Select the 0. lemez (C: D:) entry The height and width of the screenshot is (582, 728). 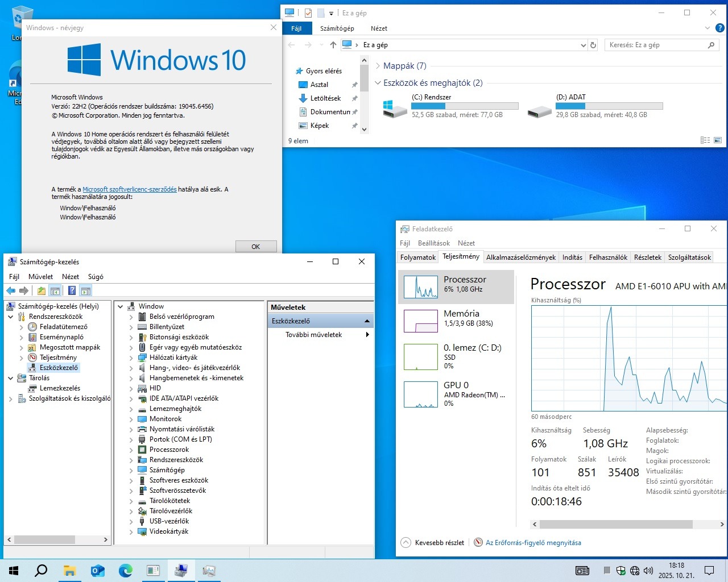456,356
